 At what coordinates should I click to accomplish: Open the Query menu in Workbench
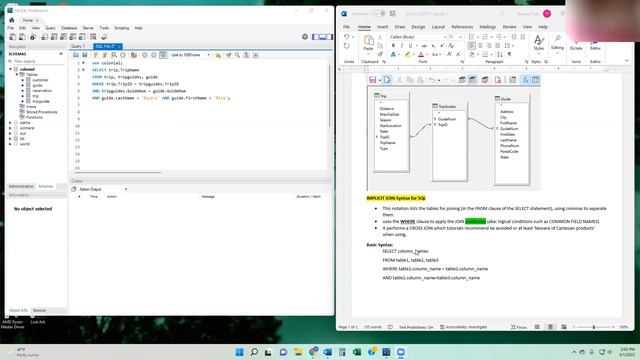50,28
